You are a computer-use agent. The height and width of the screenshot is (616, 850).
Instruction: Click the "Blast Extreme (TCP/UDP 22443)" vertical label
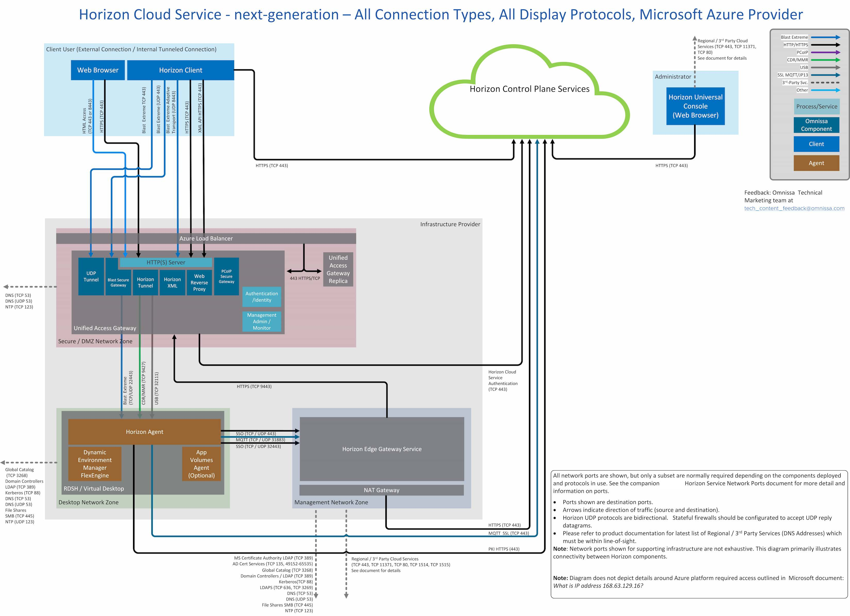128,387
